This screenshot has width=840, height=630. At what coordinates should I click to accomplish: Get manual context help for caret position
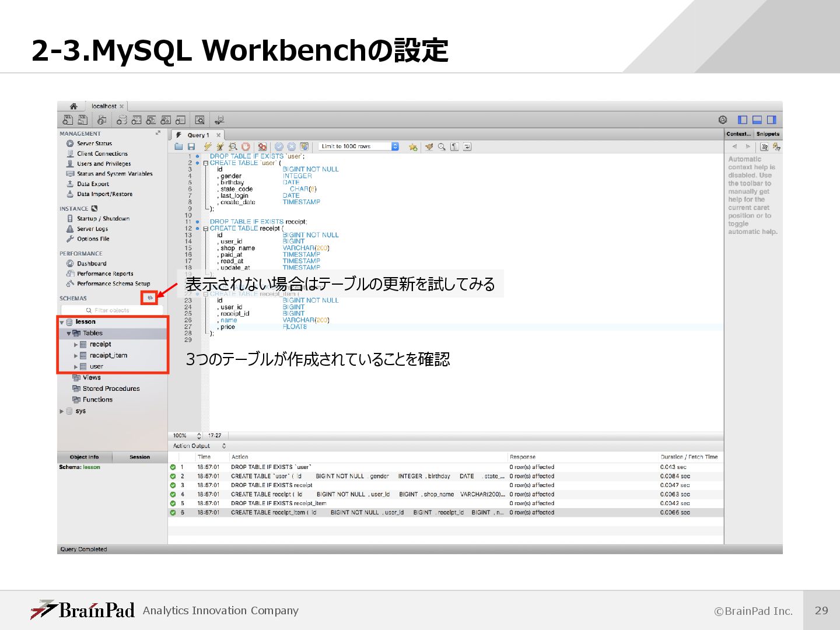(776, 147)
